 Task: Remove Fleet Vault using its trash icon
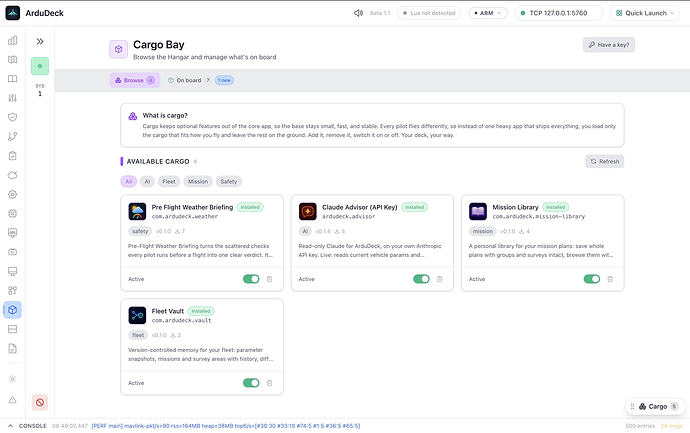(269, 383)
